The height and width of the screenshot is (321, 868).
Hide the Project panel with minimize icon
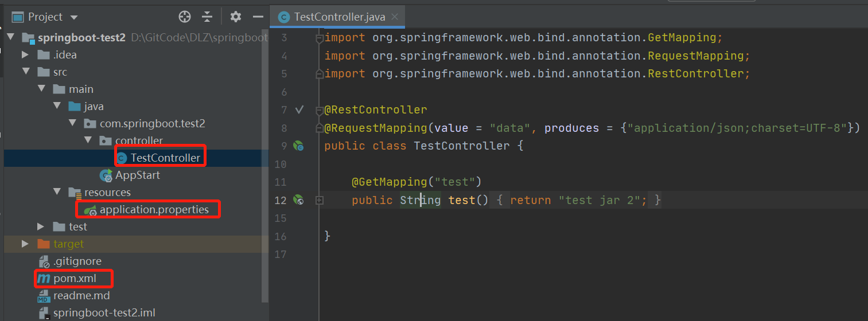tap(258, 17)
